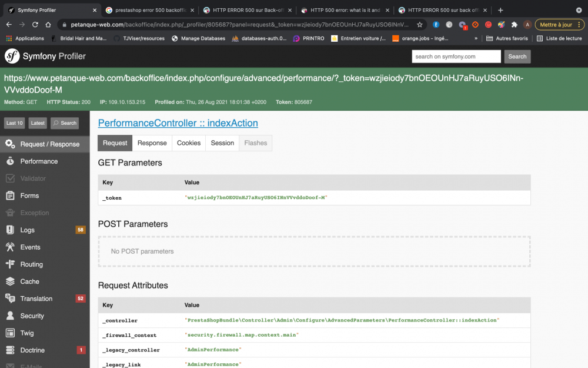The width and height of the screenshot is (588, 368).
Task: Open the Chrome profile avatar
Action: coord(527,25)
